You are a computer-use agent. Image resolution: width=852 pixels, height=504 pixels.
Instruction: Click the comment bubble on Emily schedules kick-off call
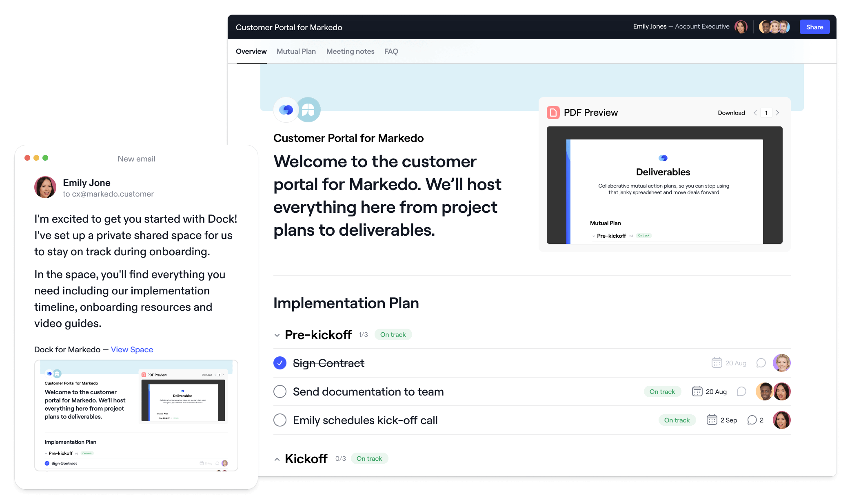[x=752, y=420]
